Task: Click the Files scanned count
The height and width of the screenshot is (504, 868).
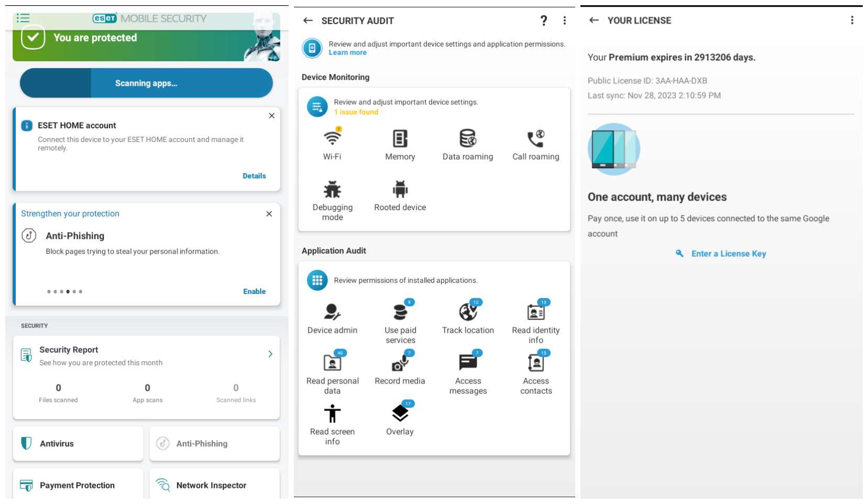Action: pos(58,388)
